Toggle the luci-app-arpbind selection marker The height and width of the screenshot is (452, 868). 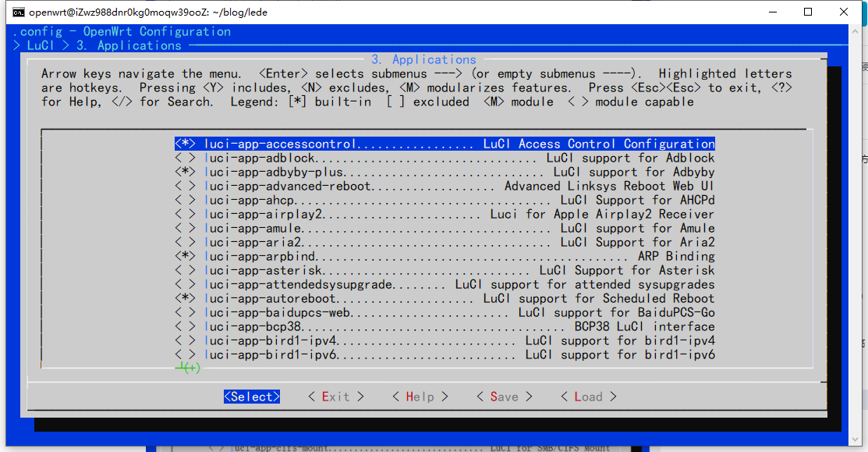coord(185,256)
